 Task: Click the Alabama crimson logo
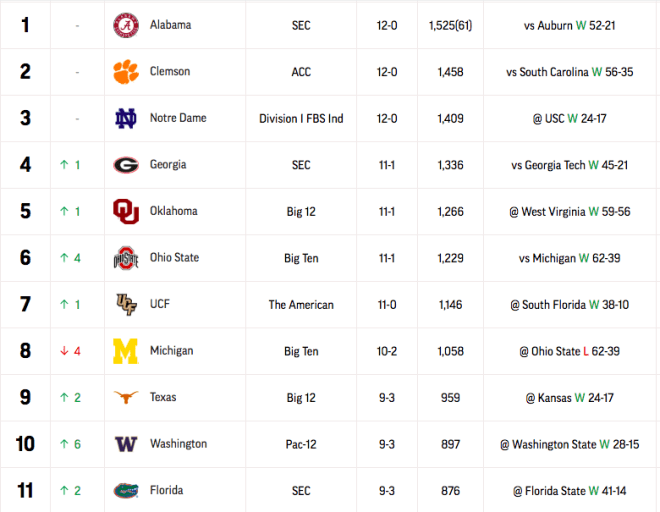point(126,25)
